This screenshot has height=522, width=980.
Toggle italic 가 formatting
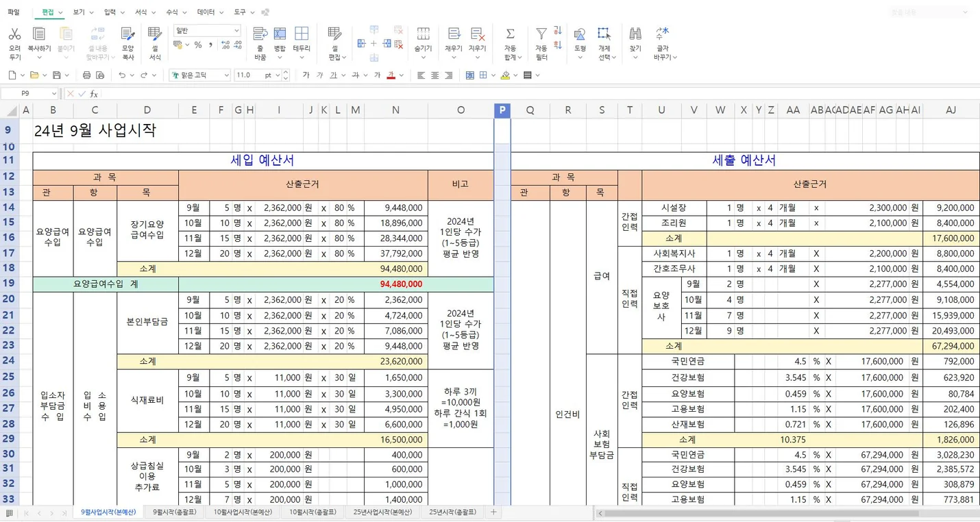pos(319,75)
